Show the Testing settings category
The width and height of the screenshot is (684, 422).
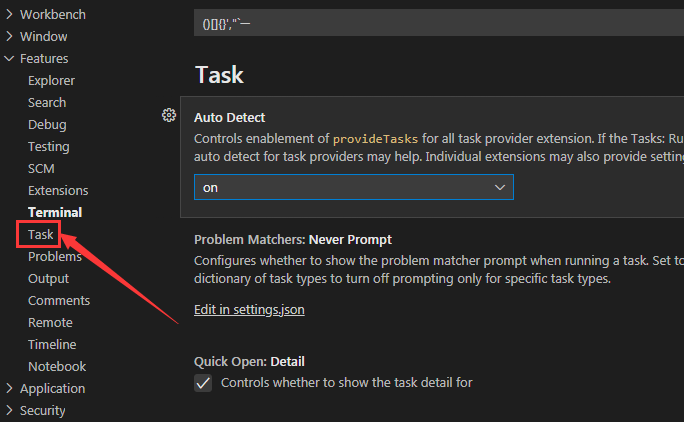pyautogui.click(x=49, y=147)
